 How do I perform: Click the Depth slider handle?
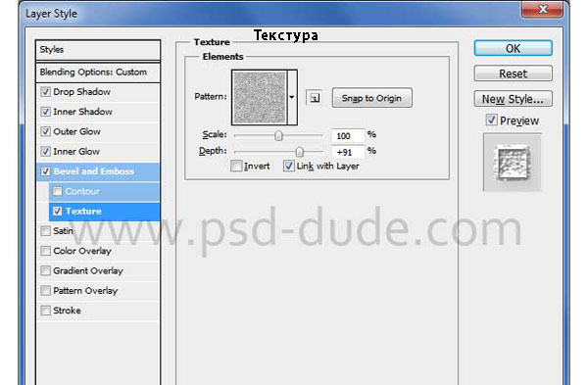tap(299, 152)
